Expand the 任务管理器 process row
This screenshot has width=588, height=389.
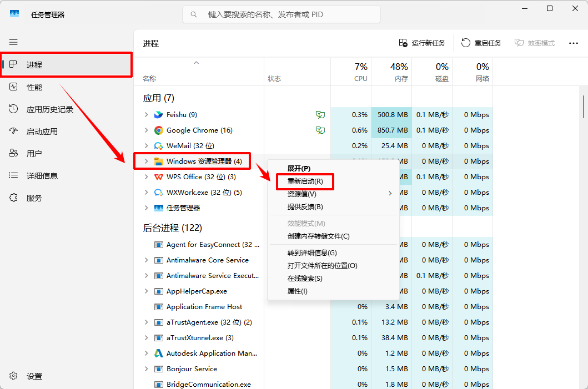[146, 208]
